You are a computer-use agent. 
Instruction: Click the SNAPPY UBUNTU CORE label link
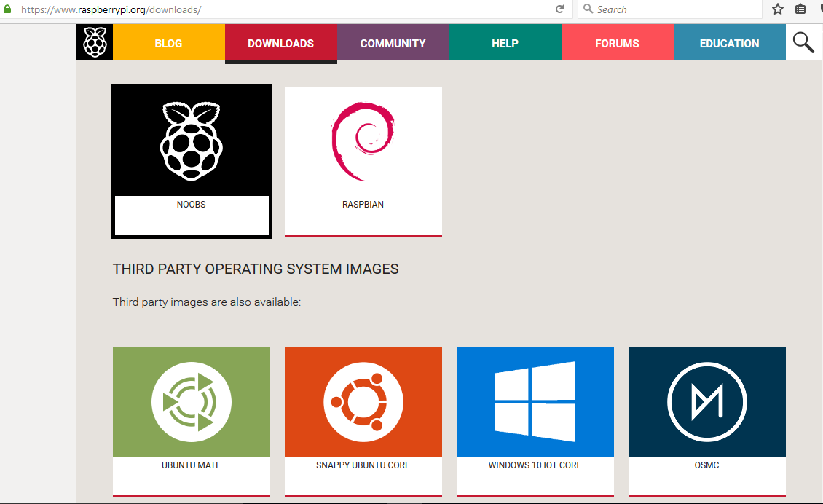point(363,465)
